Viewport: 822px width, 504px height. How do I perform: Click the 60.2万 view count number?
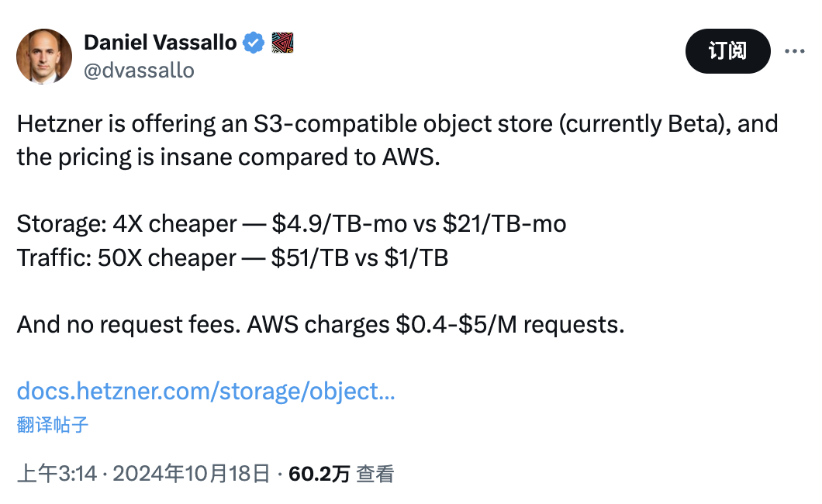(x=319, y=473)
